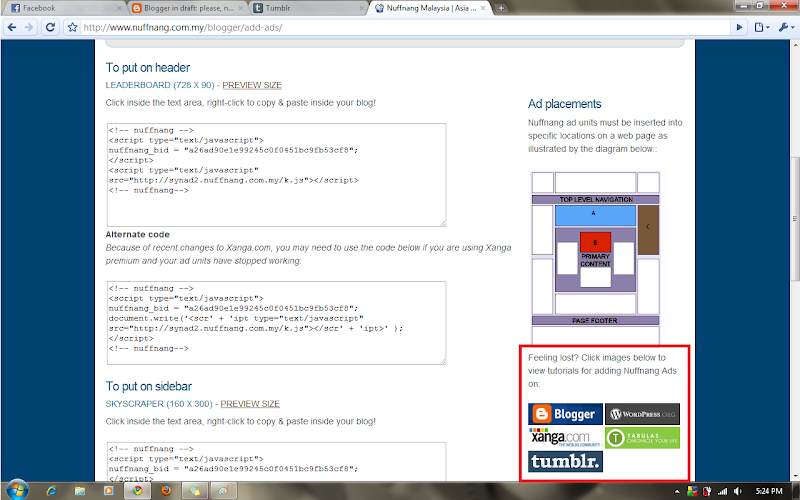Open the Tabulas tutorial image

click(642, 438)
